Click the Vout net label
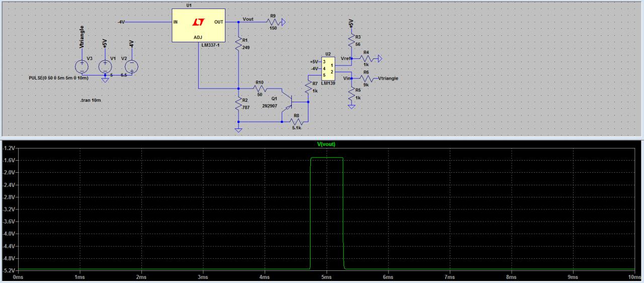This screenshot has width=644, height=283. [248, 19]
